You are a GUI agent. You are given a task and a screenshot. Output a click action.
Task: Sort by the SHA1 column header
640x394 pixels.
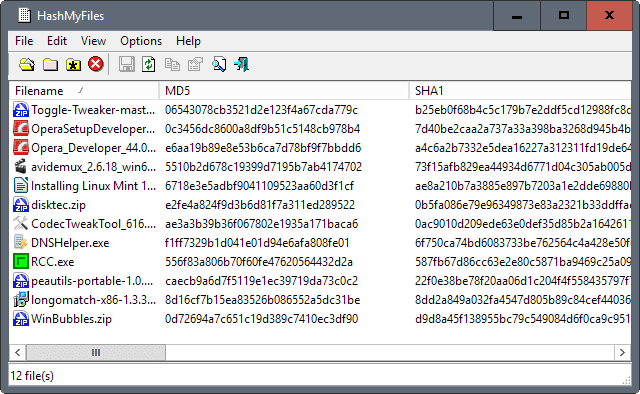(520, 91)
